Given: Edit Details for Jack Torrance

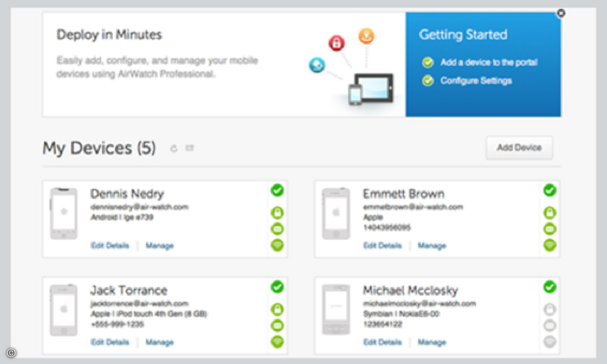Looking at the screenshot, I should tap(110, 342).
